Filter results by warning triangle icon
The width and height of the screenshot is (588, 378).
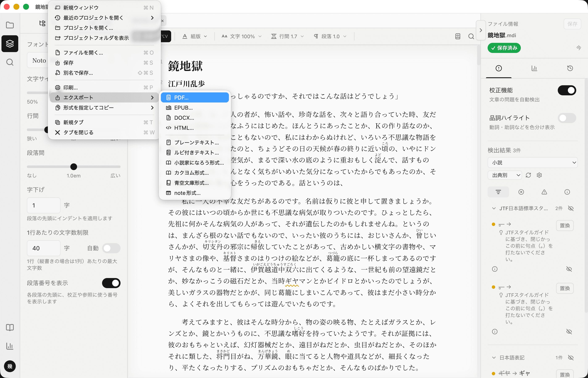544,192
